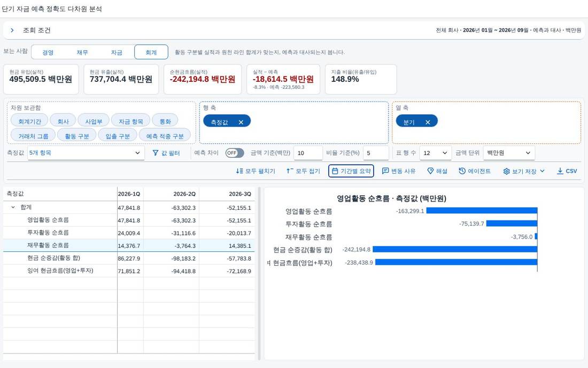Click the 2026-1Q column header
The height and width of the screenshot is (368, 588).
pos(130,194)
